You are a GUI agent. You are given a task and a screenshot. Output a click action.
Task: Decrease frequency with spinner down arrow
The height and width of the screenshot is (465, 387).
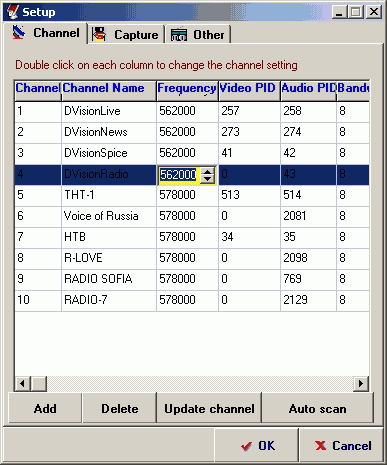click(x=207, y=179)
